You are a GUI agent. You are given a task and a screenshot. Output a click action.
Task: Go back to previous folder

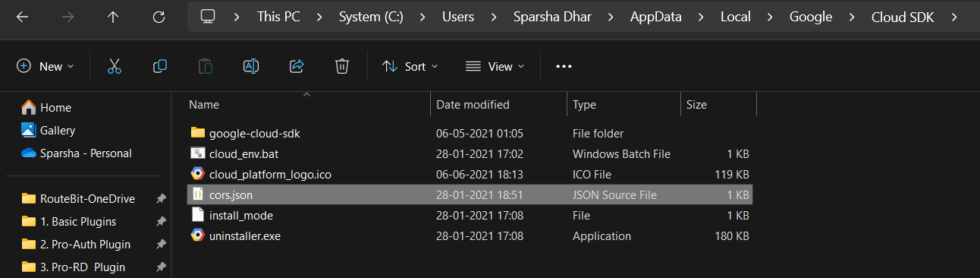[x=22, y=16]
